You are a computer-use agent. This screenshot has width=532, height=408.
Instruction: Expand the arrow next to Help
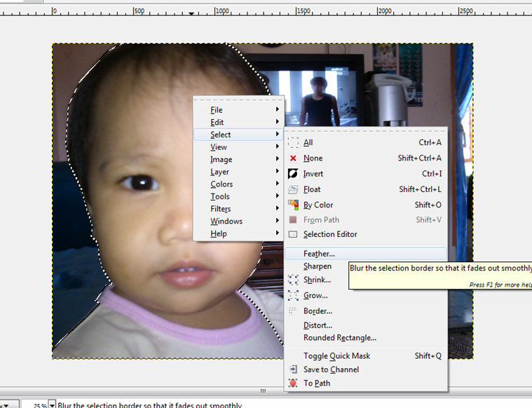[277, 233]
